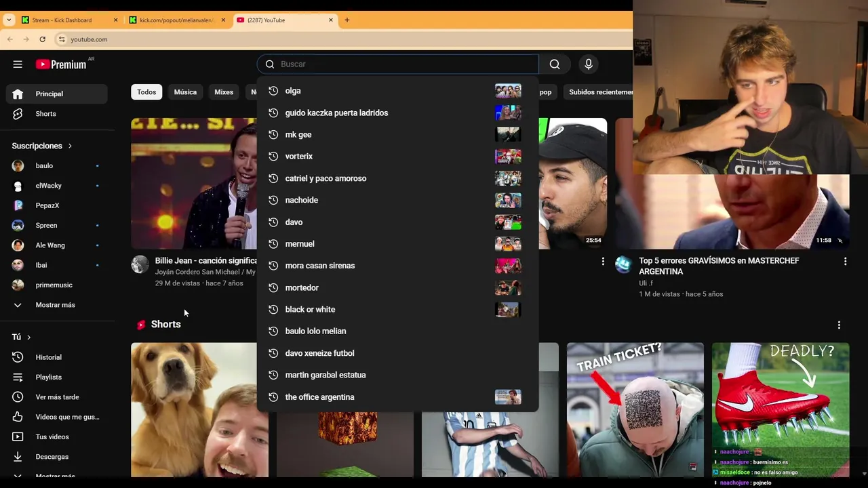Choose the vorterix search suggestion
The width and height of the screenshot is (868, 488).
coord(397,157)
